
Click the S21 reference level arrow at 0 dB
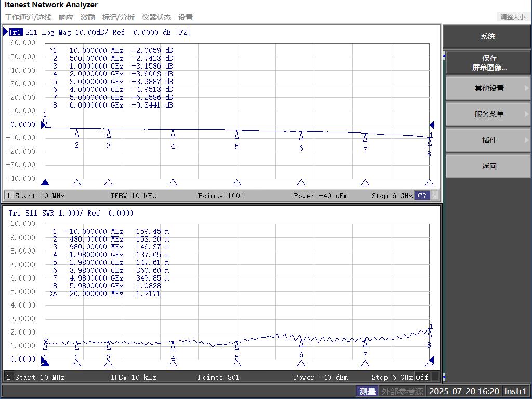tap(44, 125)
